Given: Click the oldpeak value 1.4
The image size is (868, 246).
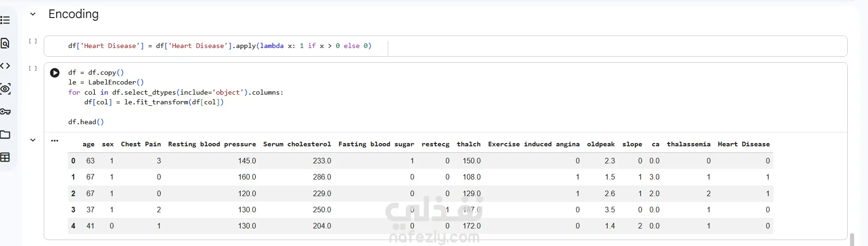Looking at the screenshot, I should 610,226.
